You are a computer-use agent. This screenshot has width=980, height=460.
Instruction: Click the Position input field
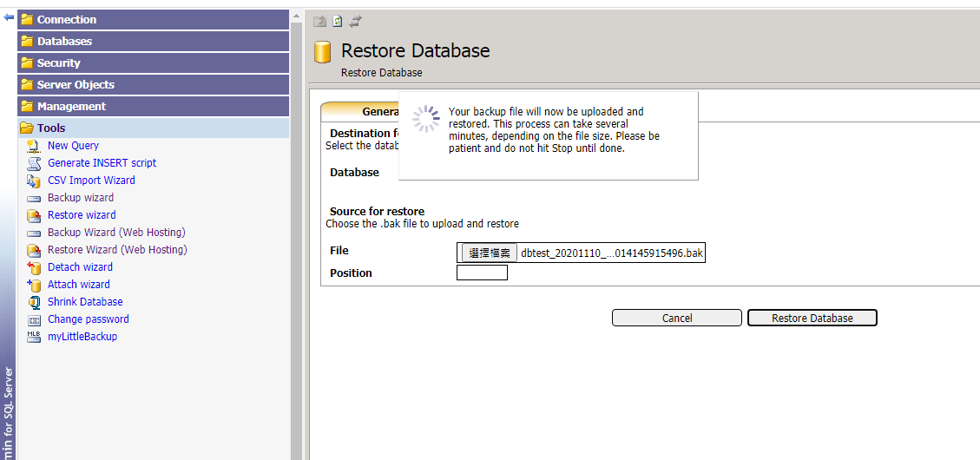pos(482,273)
